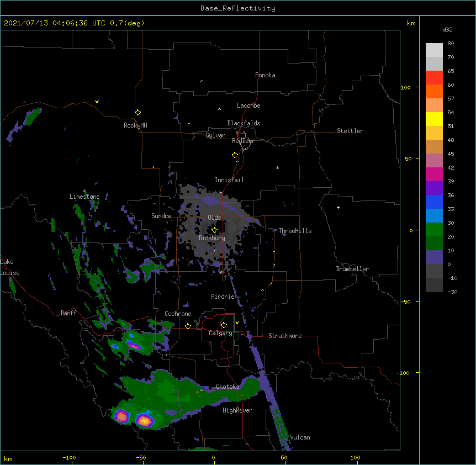Click the yellow marker near RockyMH
The image size is (476, 465).
(137, 113)
